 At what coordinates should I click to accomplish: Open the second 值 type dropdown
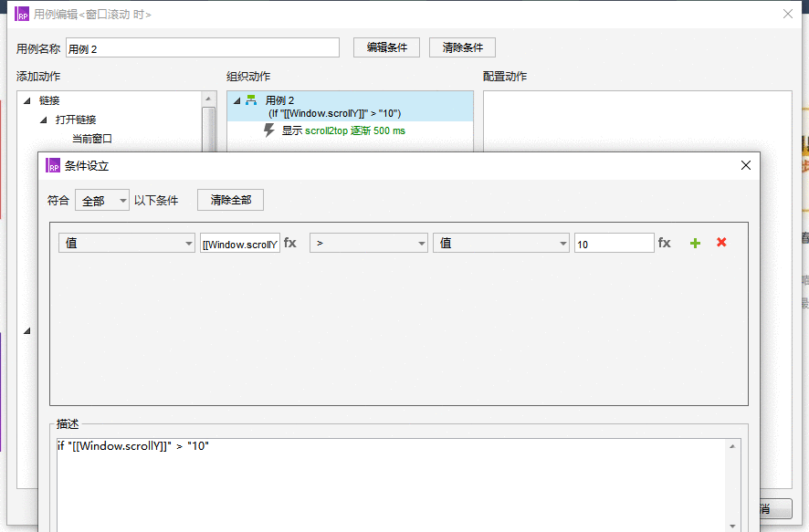[500, 243]
